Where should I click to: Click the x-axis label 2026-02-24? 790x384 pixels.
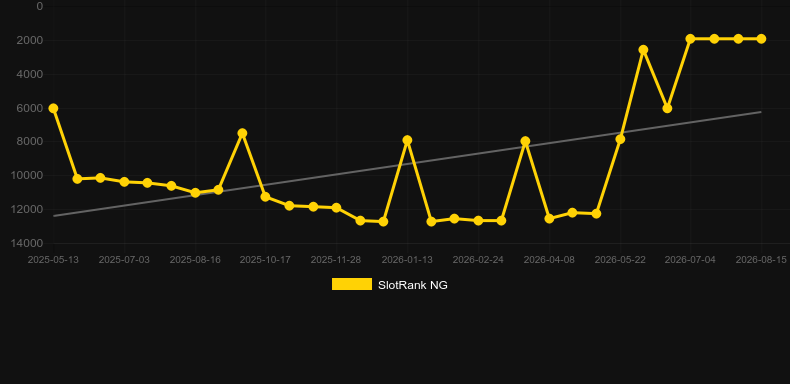(478, 260)
